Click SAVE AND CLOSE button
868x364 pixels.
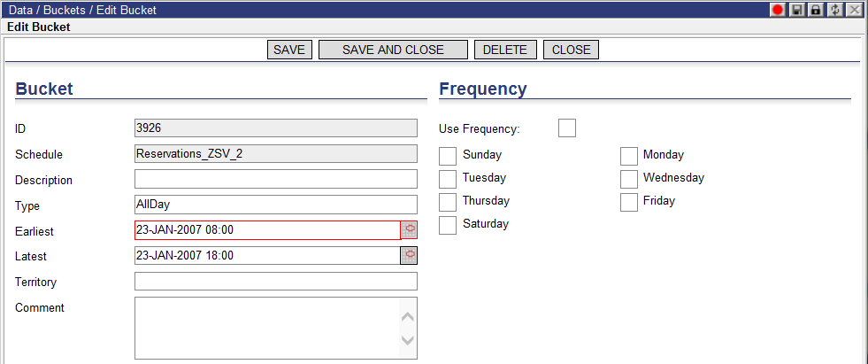(393, 50)
